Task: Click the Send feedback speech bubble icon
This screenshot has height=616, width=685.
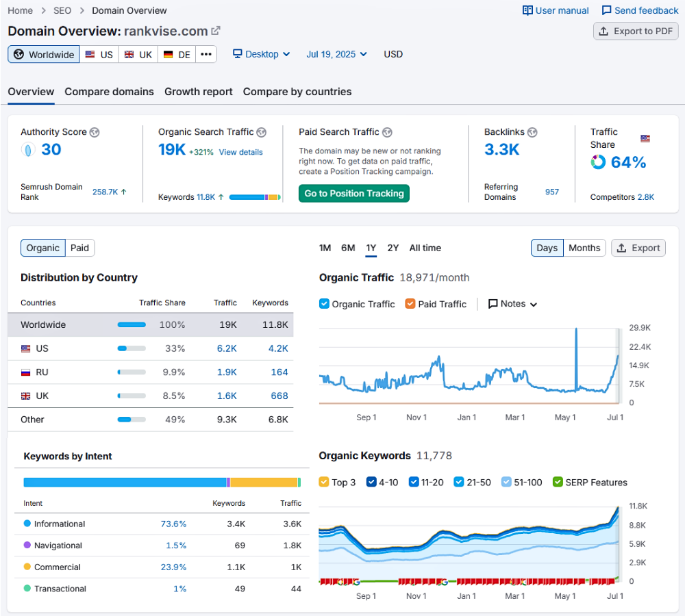Action: (606, 10)
